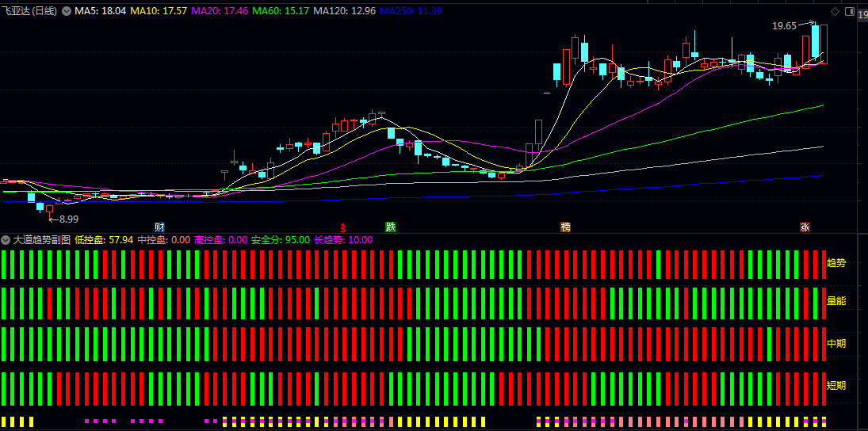Screen dimensions: 868x431
Task: Click the 长趋势: 10.00 value
Action: click(x=343, y=240)
